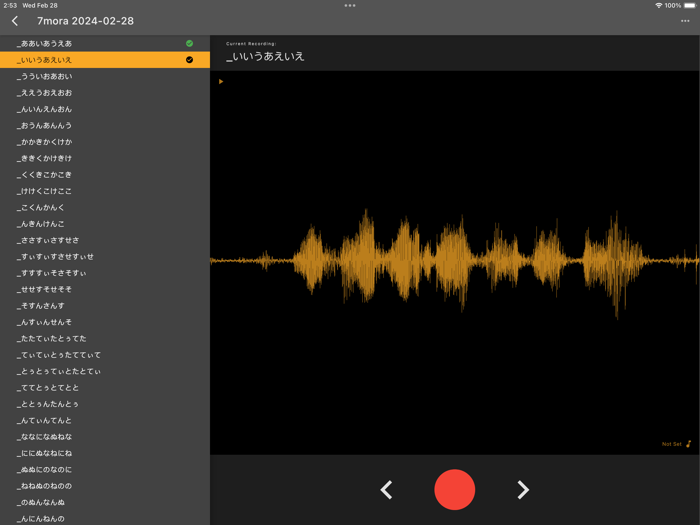Image resolution: width=700 pixels, height=525 pixels.
Task: Advance to the next recording line
Action: click(523, 490)
